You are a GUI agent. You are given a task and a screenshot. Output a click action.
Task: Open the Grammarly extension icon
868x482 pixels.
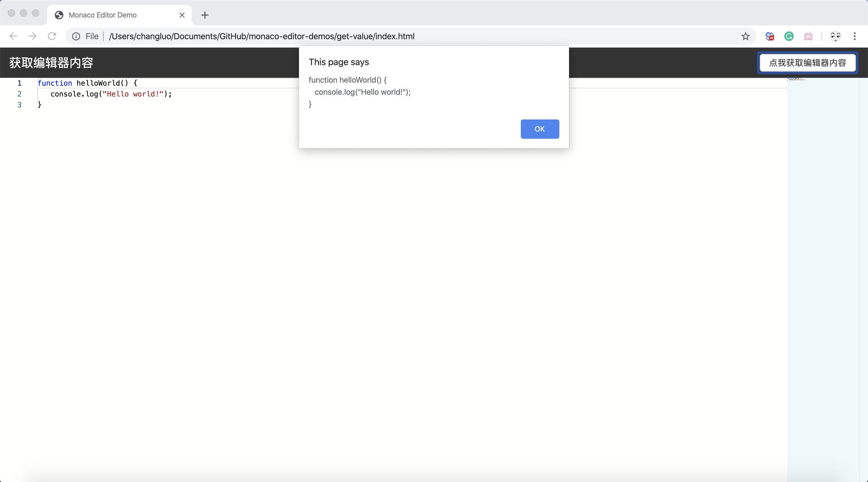click(x=789, y=36)
